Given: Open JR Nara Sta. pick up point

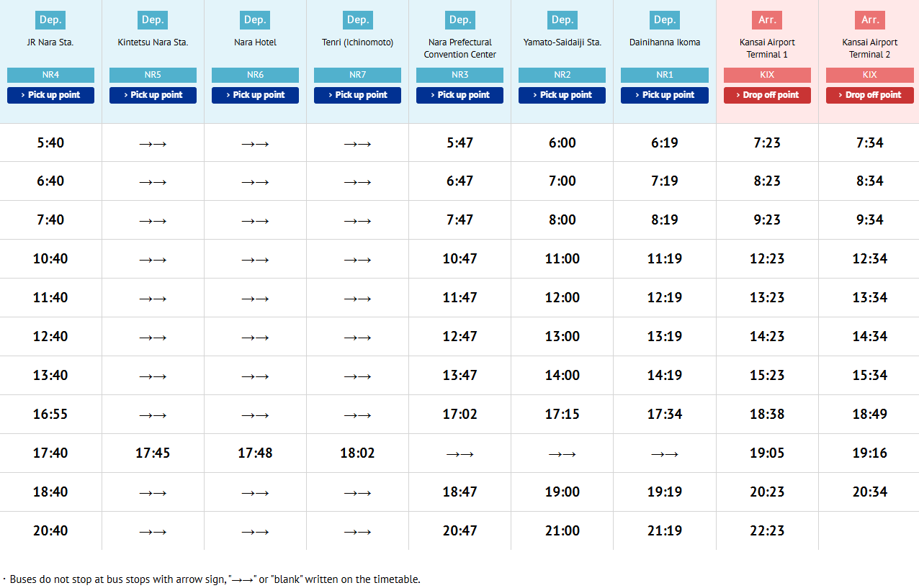Looking at the screenshot, I should [x=50, y=95].
